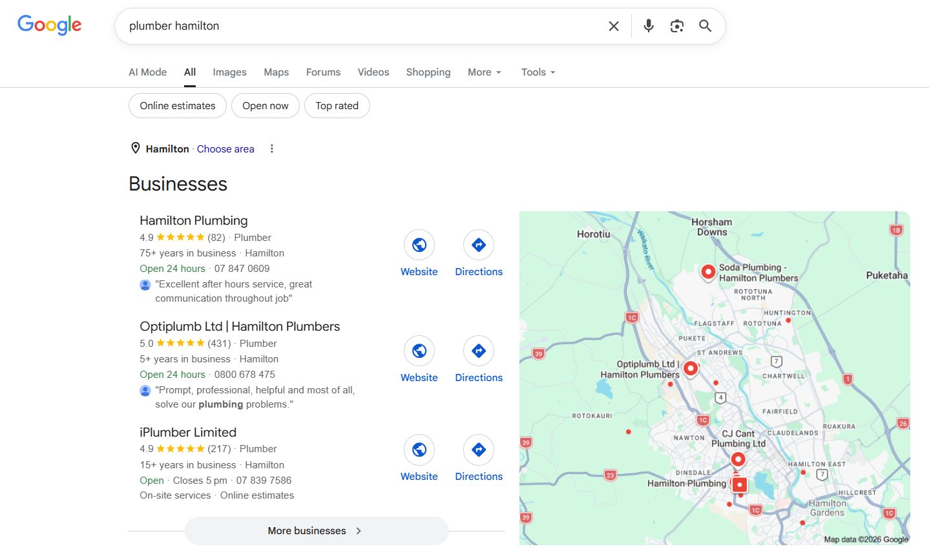Start voice search with the microphone icon
Viewport: 929px width, 560px height.
(649, 26)
